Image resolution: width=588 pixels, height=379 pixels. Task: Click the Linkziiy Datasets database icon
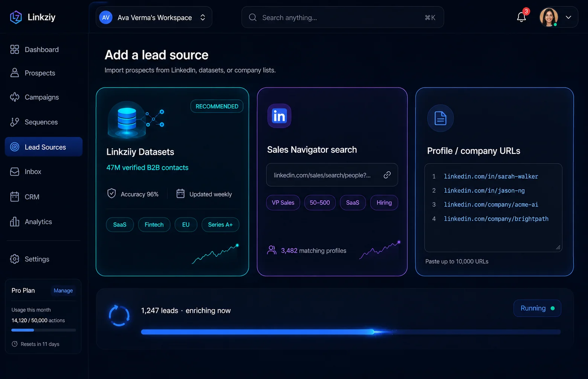click(127, 120)
